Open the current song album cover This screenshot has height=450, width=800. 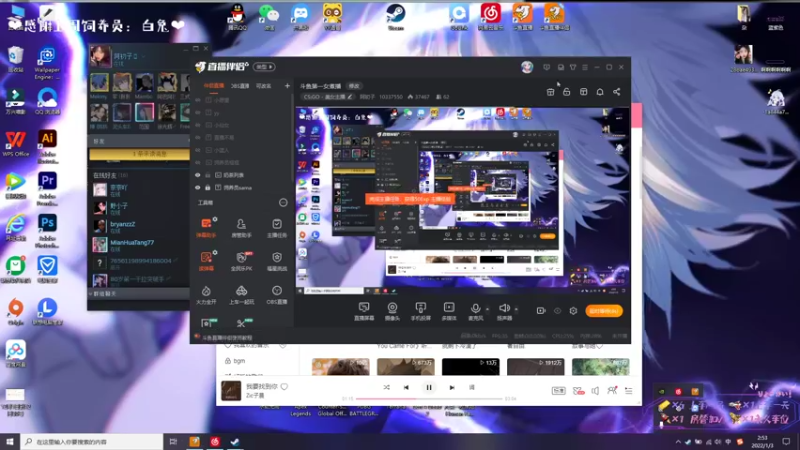(x=231, y=390)
